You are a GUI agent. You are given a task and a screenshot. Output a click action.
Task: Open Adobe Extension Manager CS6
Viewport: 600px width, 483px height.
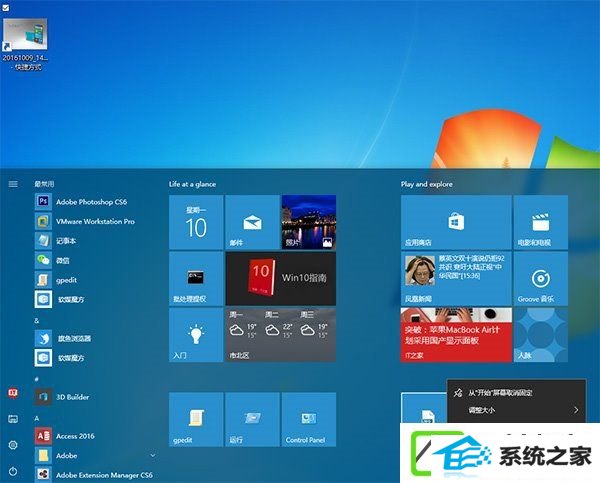(92, 475)
